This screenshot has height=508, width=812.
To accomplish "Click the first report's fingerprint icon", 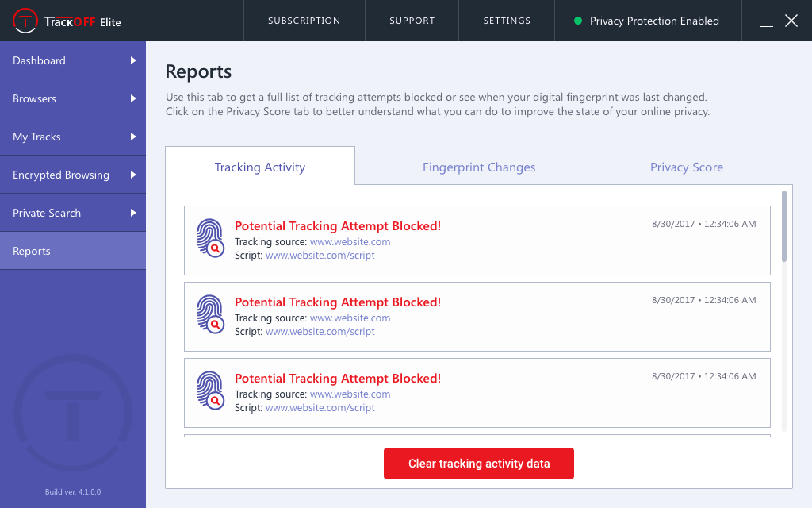I will click(x=210, y=237).
